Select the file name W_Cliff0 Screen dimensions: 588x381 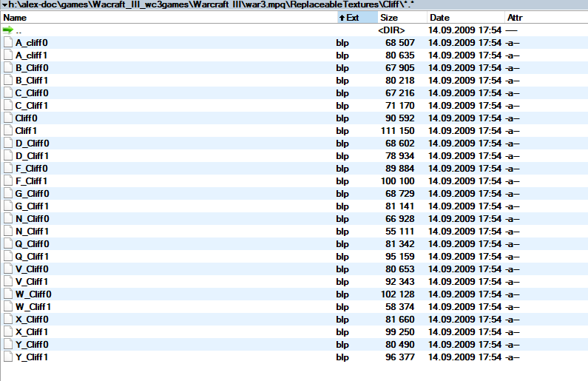(x=33, y=294)
